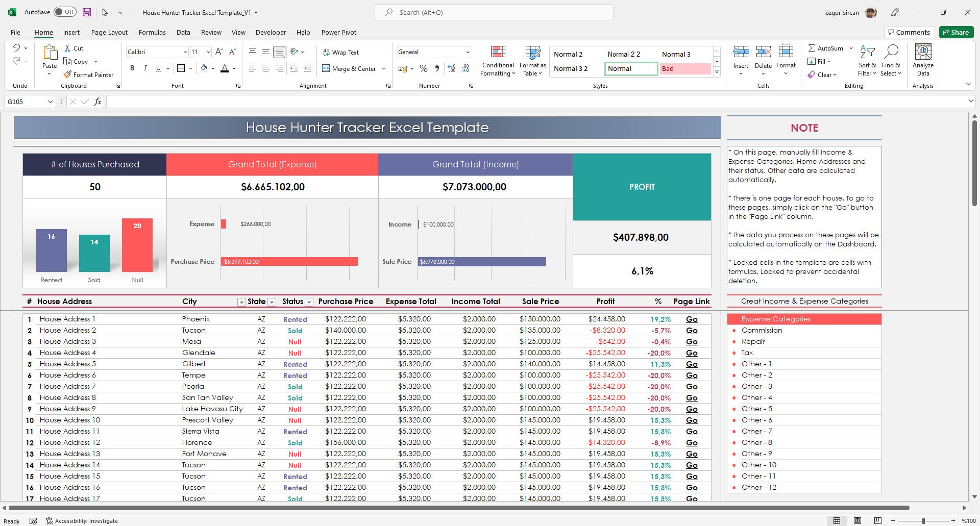Toggle italic formatting
The height and width of the screenshot is (526, 980).
(x=145, y=68)
